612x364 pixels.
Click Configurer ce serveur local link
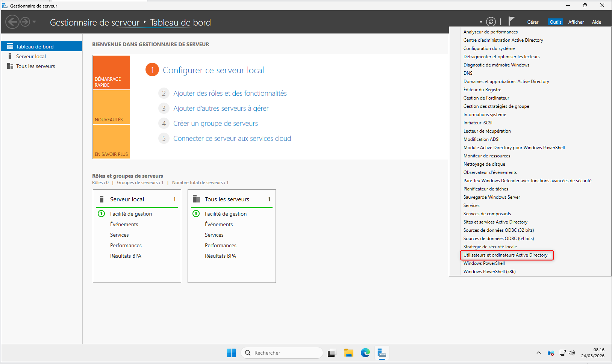(213, 70)
